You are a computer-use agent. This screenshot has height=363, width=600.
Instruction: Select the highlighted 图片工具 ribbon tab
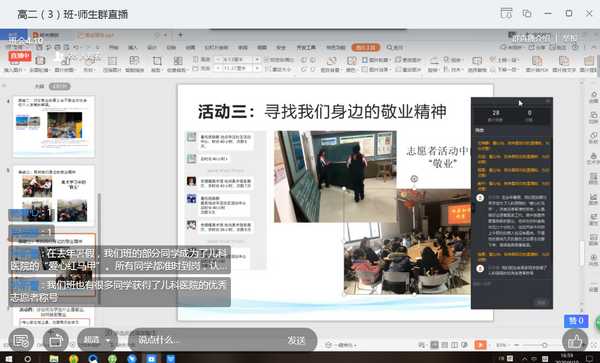point(366,47)
